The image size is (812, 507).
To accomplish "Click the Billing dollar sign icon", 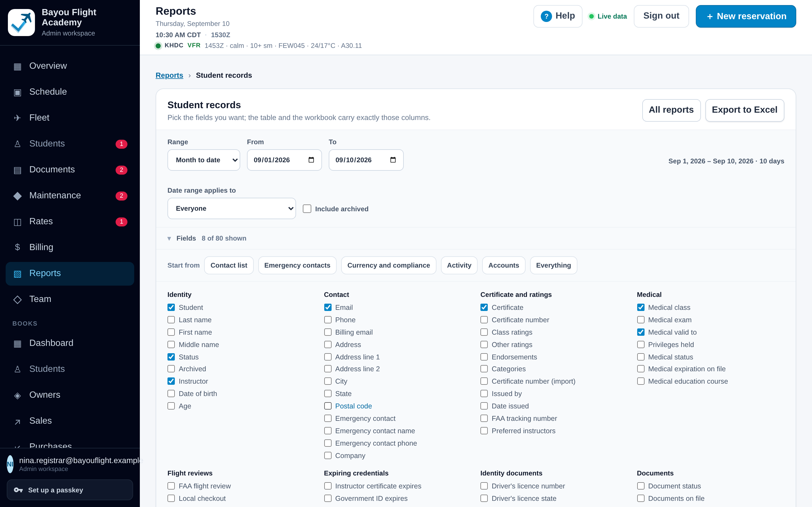I will (17, 248).
